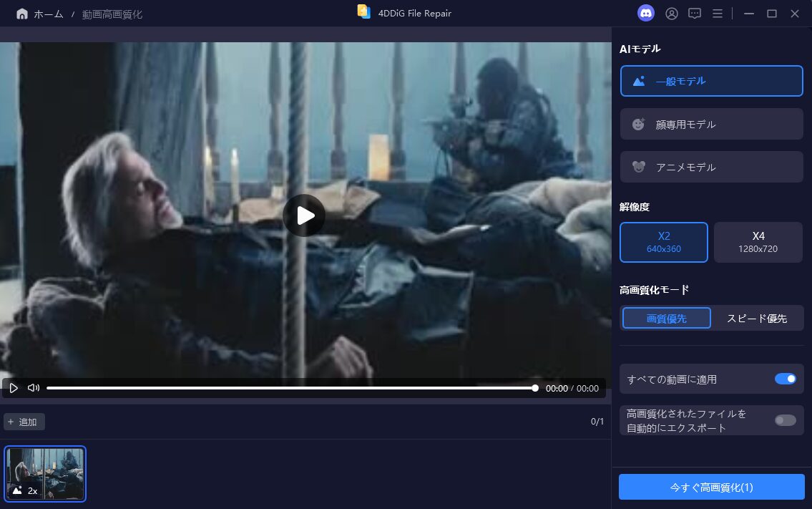Click ホーム breadcrumb link

tap(48, 14)
